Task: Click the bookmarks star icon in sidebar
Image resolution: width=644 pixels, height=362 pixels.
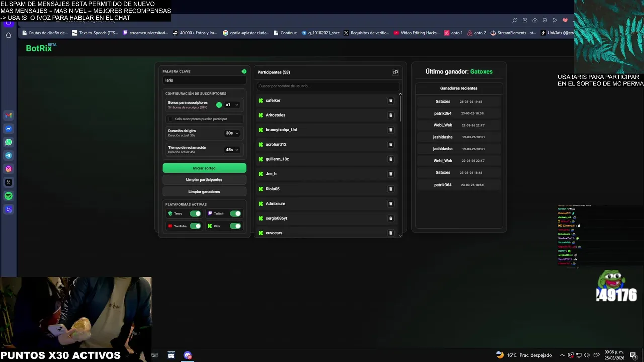Action: pos(8,35)
